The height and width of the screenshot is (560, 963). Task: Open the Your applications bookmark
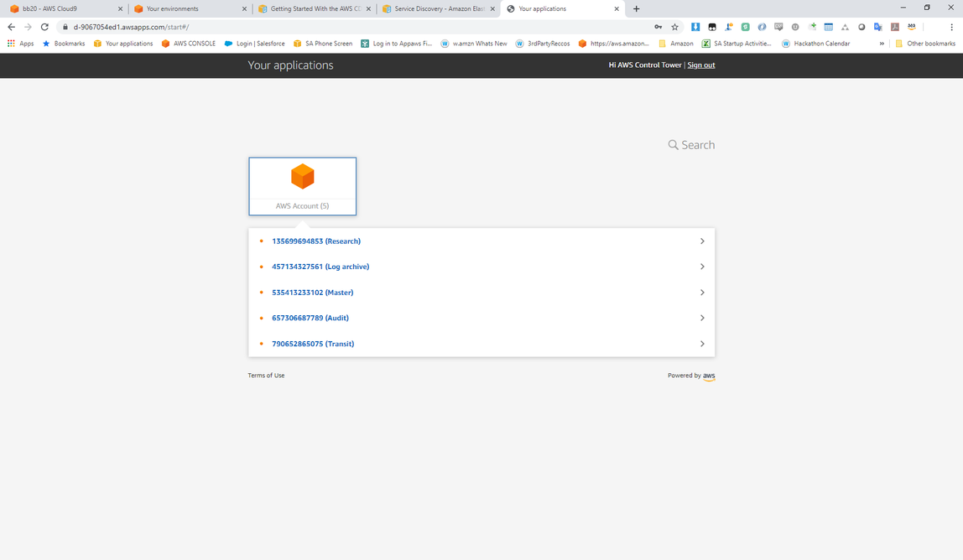(x=122, y=44)
